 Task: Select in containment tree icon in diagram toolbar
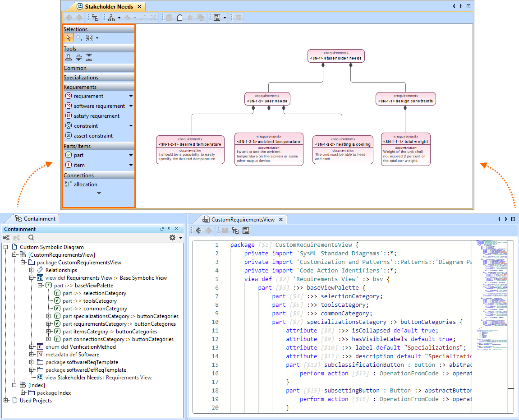coord(95,18)
